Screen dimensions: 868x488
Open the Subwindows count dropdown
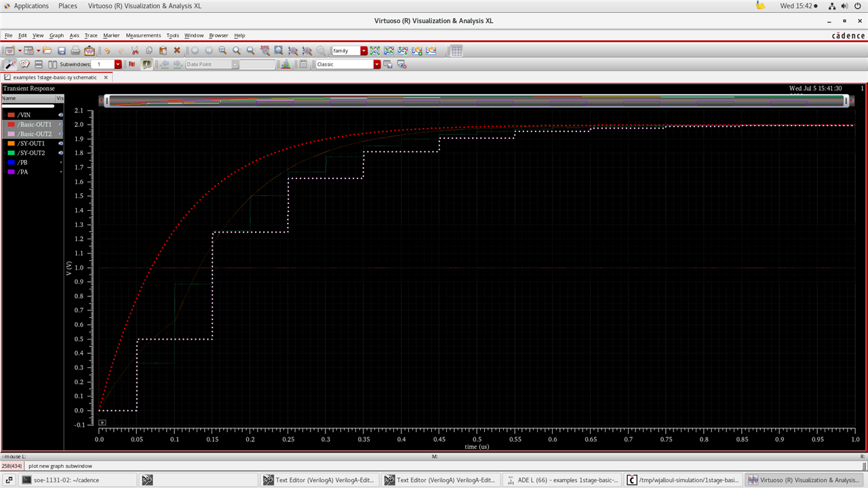[118, 64]
